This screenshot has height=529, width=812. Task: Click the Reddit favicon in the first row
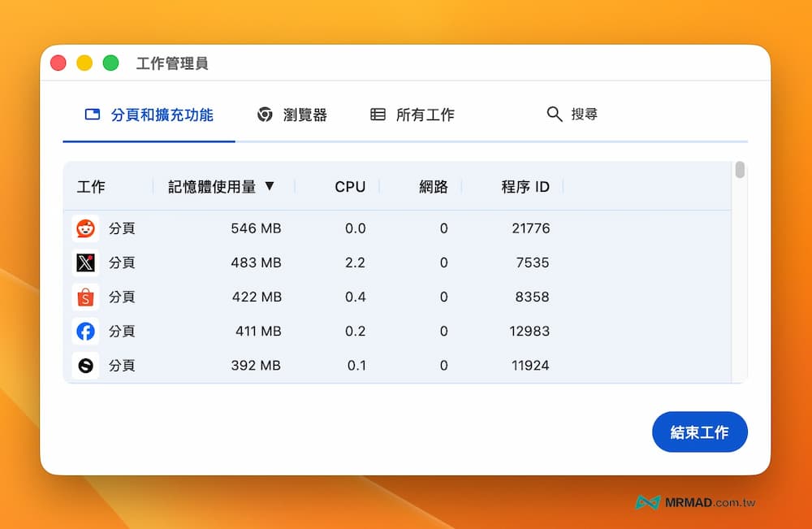(x=85, y=228)
